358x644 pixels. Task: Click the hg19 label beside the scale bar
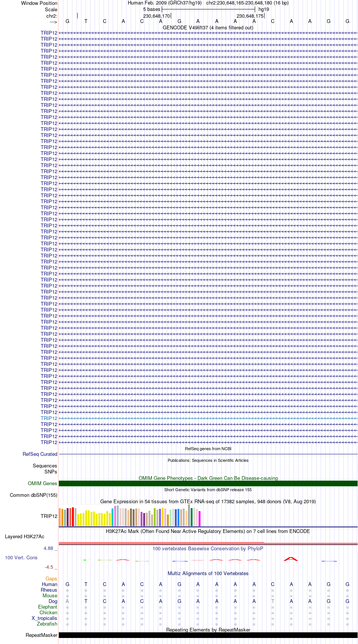(x=264, y=9)
